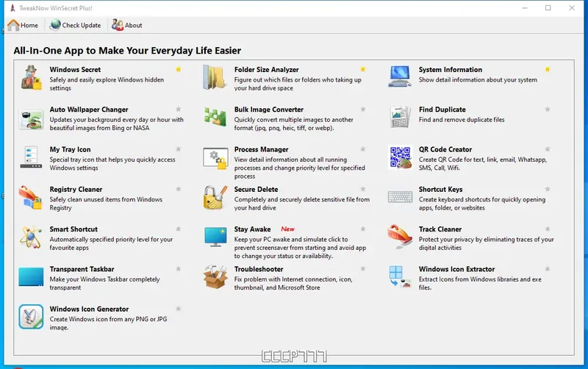Star the Track Cleaner tool
The height and width of the screenshot is (369, 588).
[x=548, y=229]
